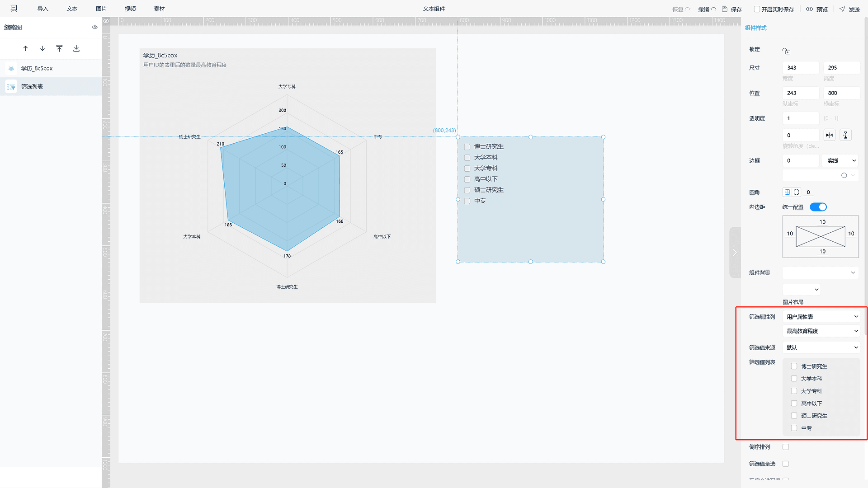Check 硕士研究生 in the canvas filter list

click(467, 190)
